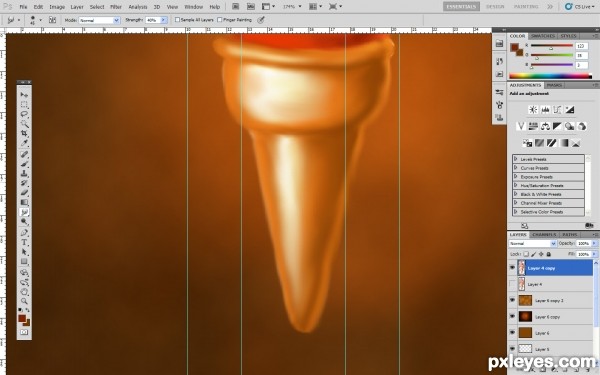Select the Crop tool
The image size is (600, 375).
click(24, 133)
